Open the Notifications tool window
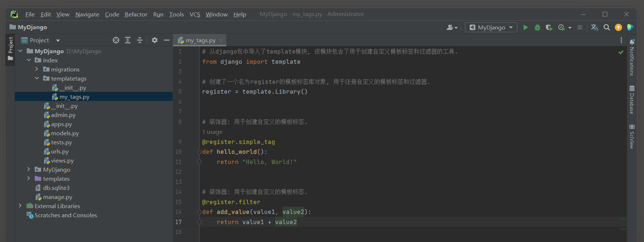 pos(632,57)
